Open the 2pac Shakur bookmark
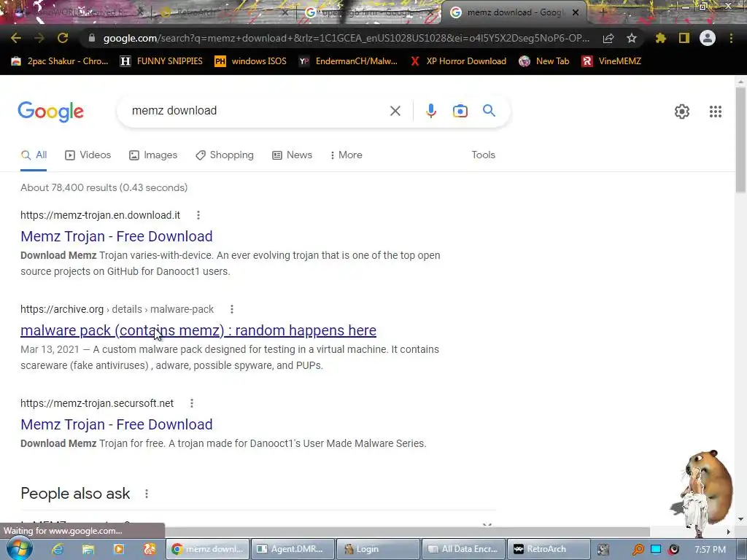This screenshot has width=747, height=560. pyautogui.click(x=60, y=61)
